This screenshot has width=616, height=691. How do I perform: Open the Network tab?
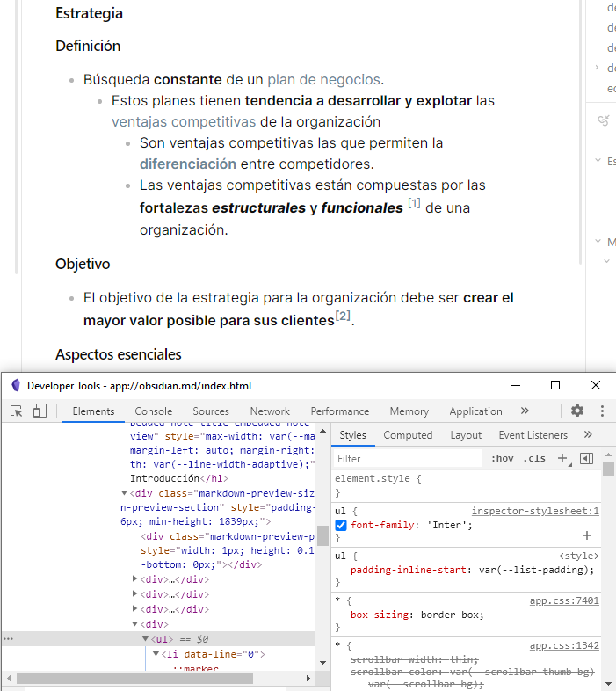[x=270, y=411]
